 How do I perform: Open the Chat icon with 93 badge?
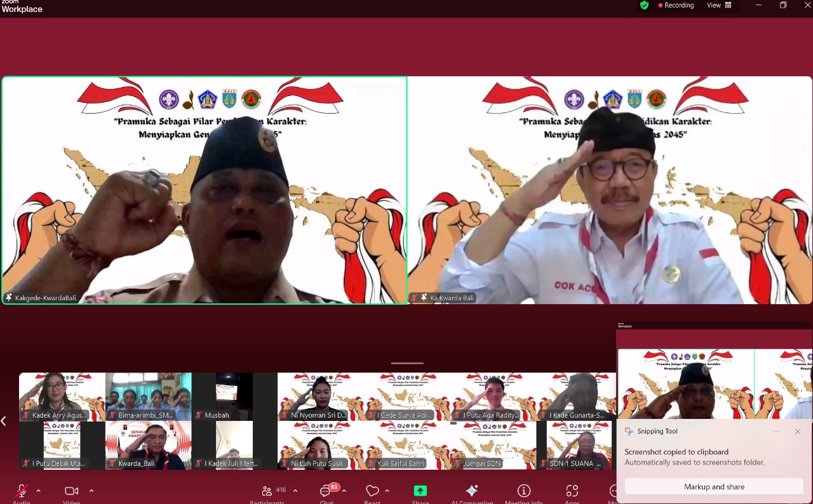pyautogui.click(x=326, y=491)
